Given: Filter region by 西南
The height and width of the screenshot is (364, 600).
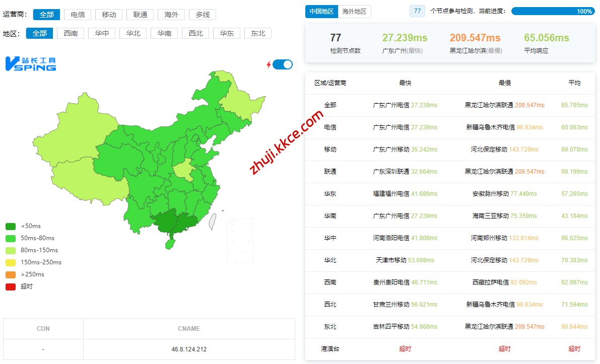Looking at the screenshot, I should tap(71, 33).
